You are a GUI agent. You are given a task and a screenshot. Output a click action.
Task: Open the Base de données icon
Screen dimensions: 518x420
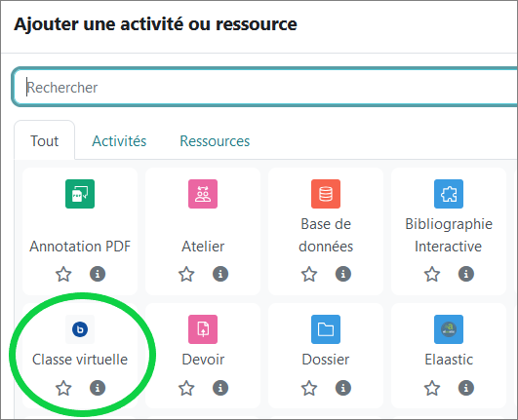click(326, 194)
